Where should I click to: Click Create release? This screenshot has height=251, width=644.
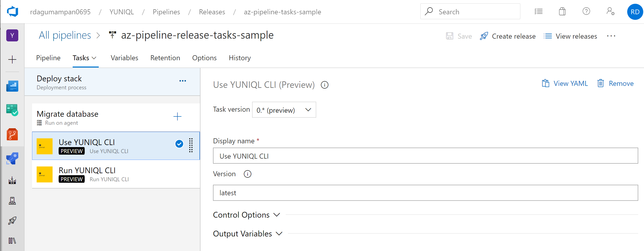click(x=508, y=36)
